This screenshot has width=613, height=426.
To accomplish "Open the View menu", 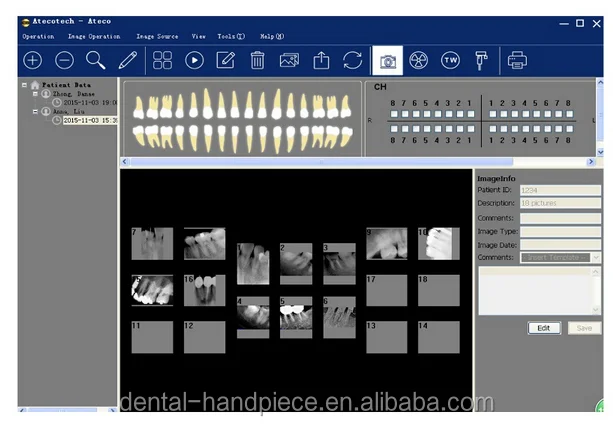I will coord(198,36).
